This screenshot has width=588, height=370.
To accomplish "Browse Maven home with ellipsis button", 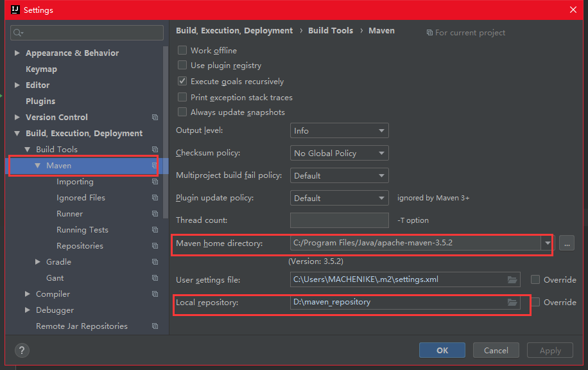I will 567,243.
